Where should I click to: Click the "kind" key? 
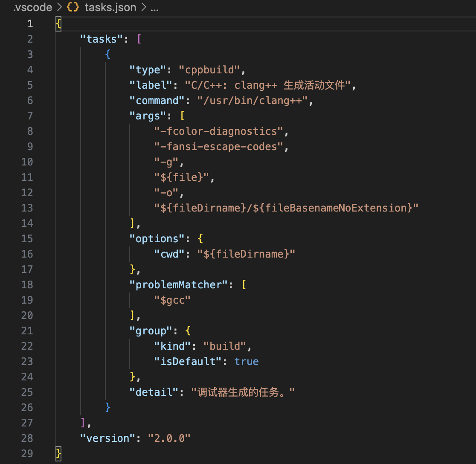(x=172, y=346)
